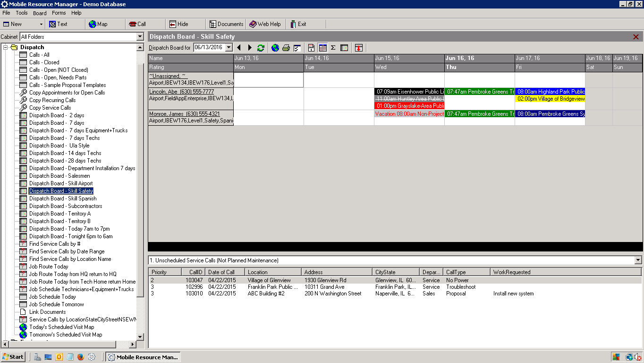644x363 pixels.
Task: Open Link Documents
Action: (x=47, y=312)
